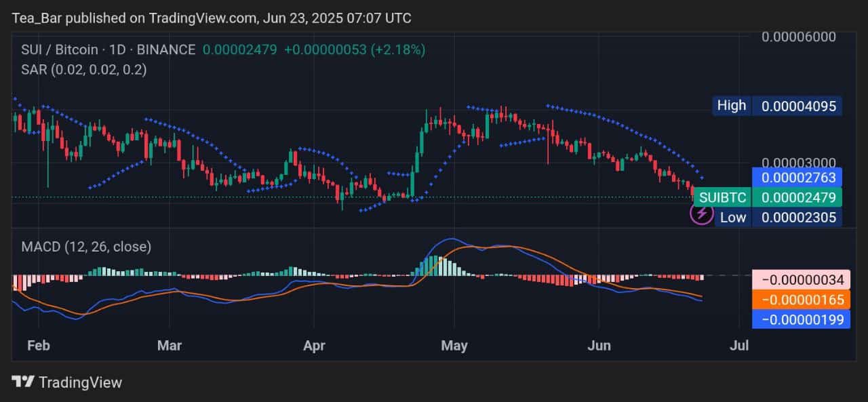Click the SUI / Bitcoin symbol title
This screenshot has width=868, height=402.
click(108, 49)
